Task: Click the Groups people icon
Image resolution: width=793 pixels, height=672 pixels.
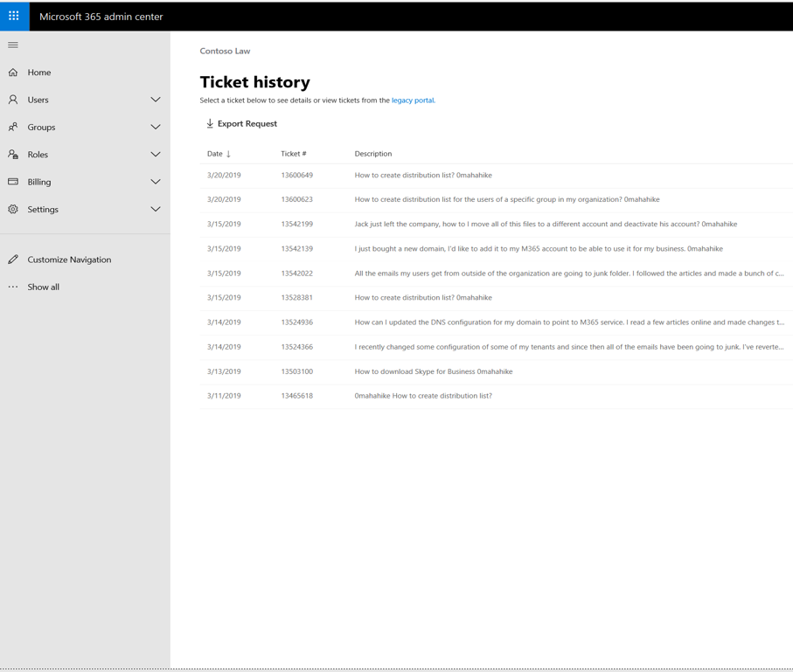Action: [x=13, y=127]
